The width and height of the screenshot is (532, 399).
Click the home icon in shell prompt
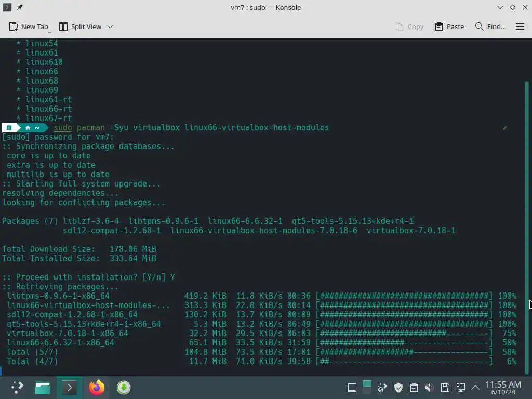tap(28, 128)
